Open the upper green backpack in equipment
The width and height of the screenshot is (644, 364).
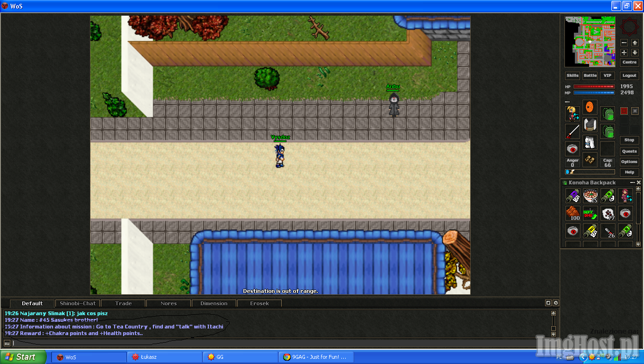pos(608,114)
